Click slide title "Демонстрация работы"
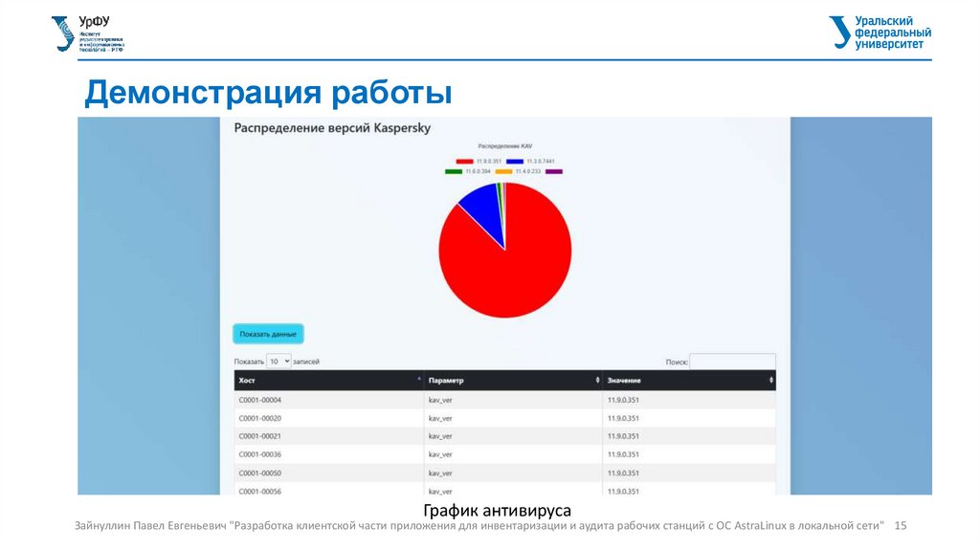The height and width of the screenshot is (549, 980). point(268,93)
